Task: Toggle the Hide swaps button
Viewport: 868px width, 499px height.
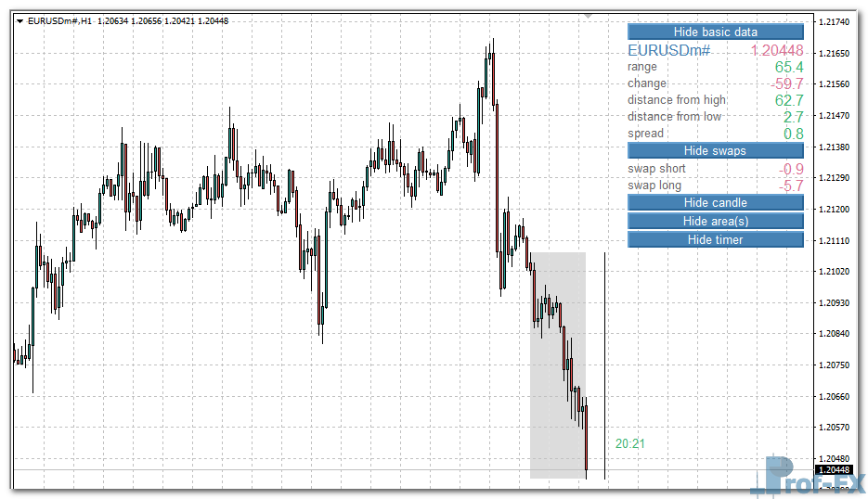Action: coord(715,150)
